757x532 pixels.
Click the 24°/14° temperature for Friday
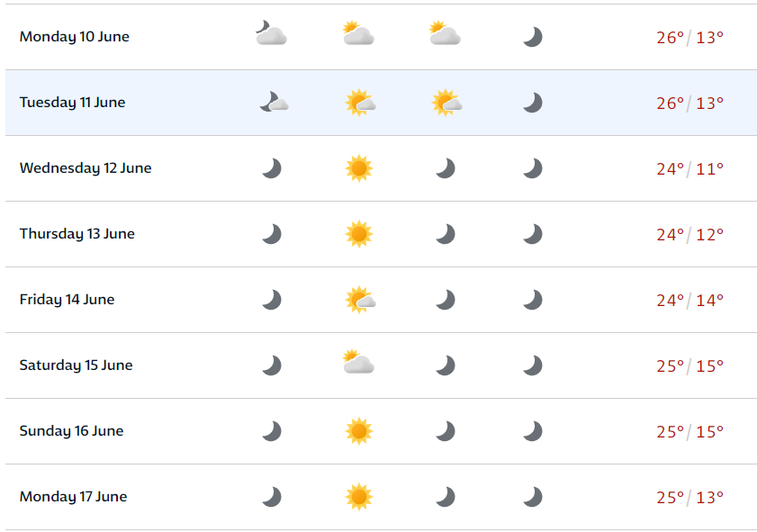point(689,301)
